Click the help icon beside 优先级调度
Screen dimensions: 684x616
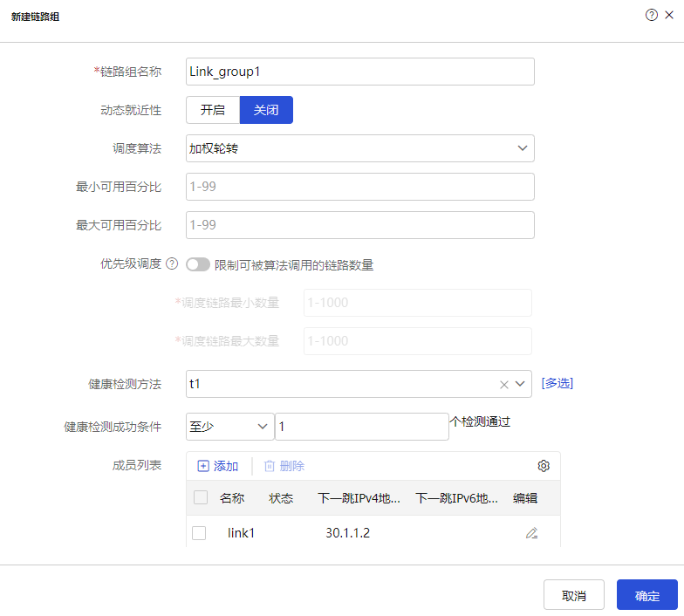(x=173, y=264)
